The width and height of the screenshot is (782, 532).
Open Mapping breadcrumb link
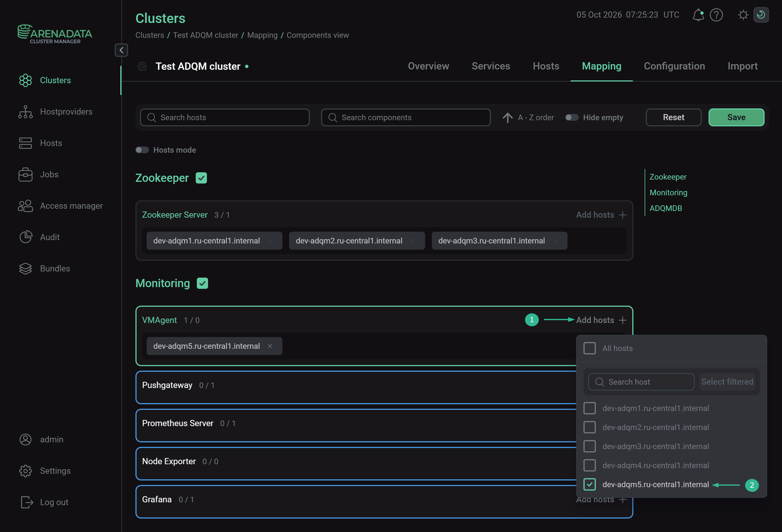pyautogui.click(x=262, y=35)
